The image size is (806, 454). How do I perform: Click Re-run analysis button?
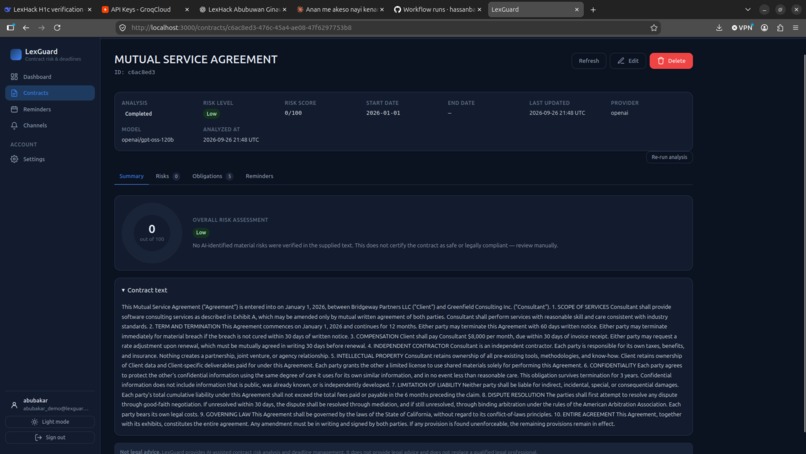[669, 157]
